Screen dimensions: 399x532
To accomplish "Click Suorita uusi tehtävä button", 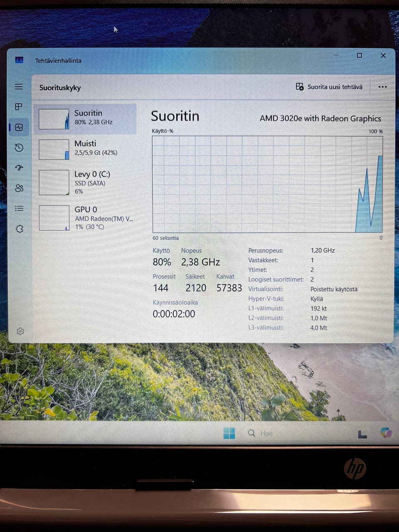I will (x=329, y=87).
